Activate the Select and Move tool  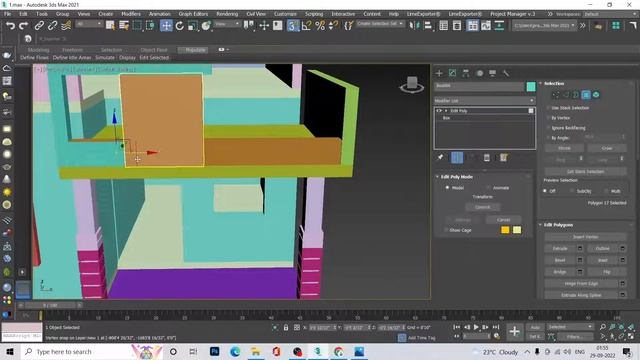166,26
